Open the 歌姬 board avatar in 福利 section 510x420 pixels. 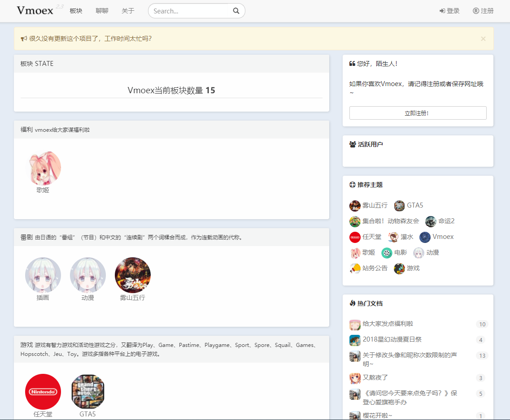pos(43,168)
